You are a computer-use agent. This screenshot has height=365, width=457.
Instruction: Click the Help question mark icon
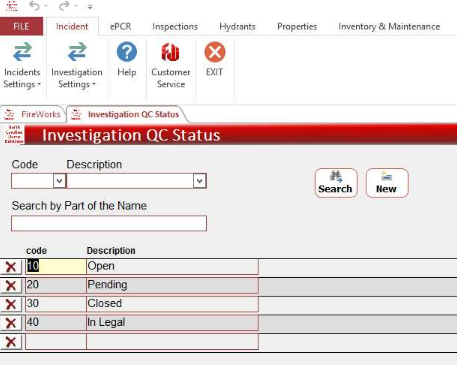click(127, 52)
